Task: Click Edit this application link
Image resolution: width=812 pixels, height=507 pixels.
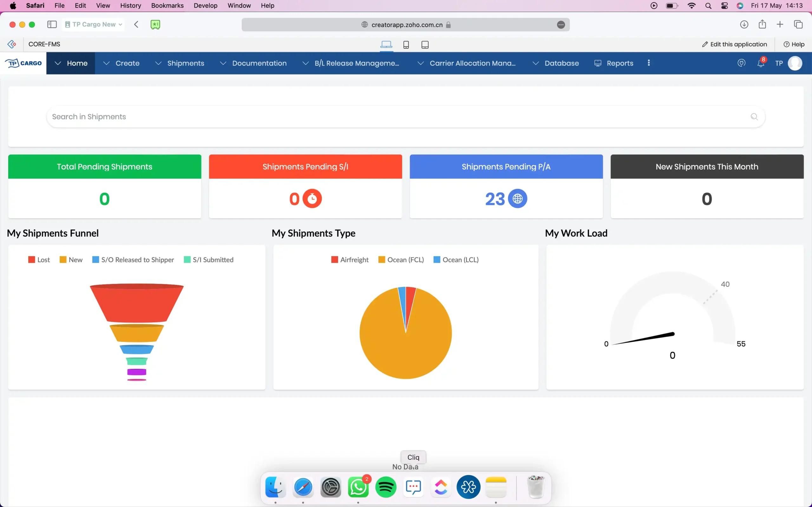Action: click(x=735, y=44)
